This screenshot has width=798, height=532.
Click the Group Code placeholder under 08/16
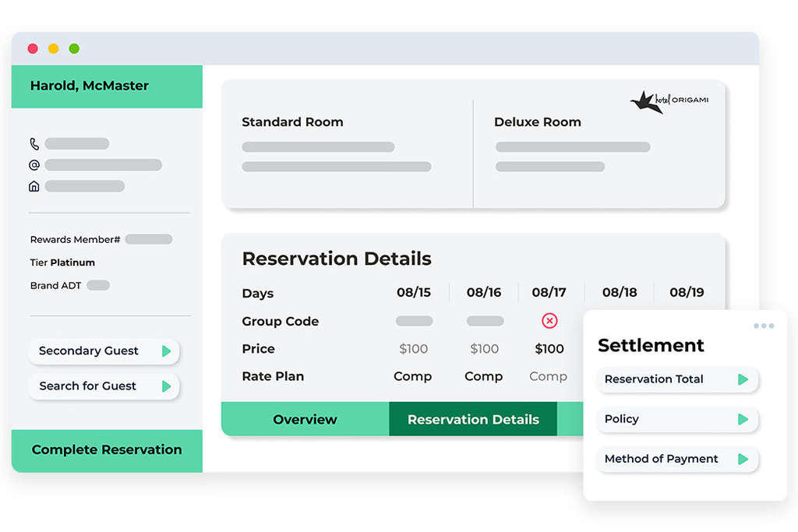pos(485,321)
